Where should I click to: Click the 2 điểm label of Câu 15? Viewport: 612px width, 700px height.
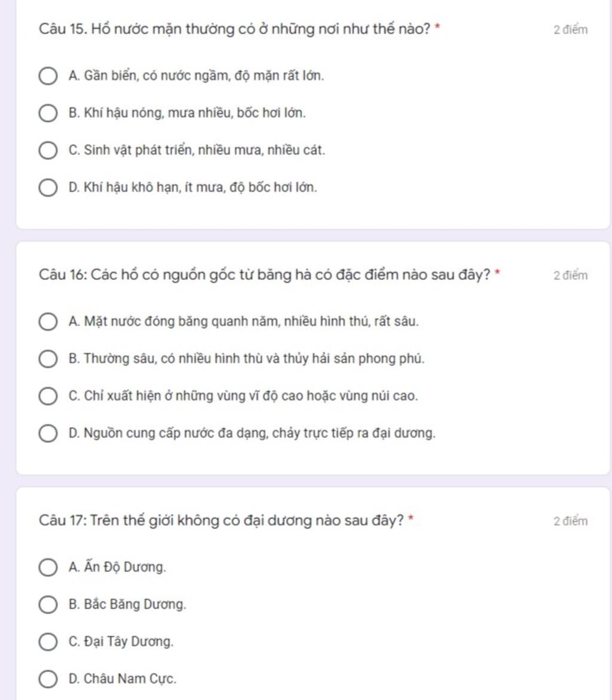(571, 30)
